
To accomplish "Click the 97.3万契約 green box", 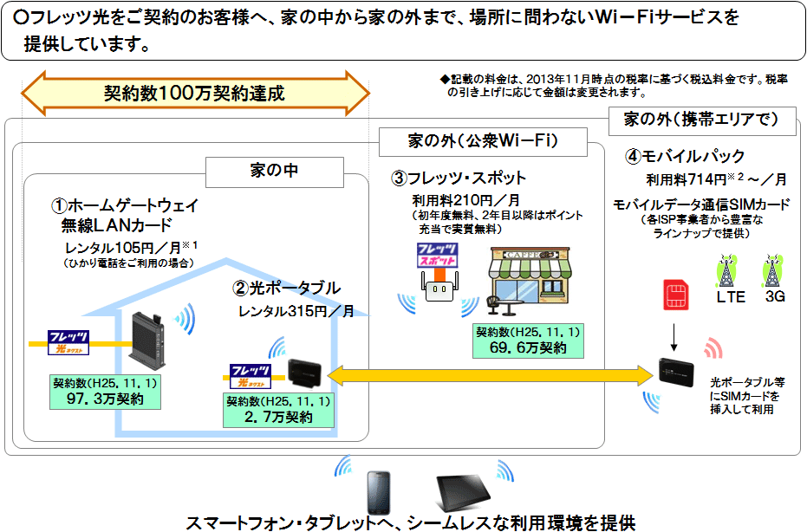I will pyautogui.click(x=105, y=392).
